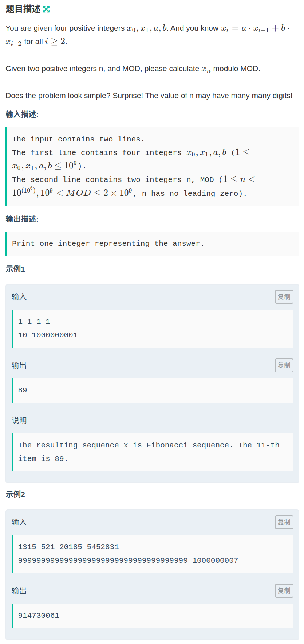Image resolution: width=304 pixels, height=644 pixels.
Task: Copy the 示例1 input with 复制
Action: (x=284, y=297)
